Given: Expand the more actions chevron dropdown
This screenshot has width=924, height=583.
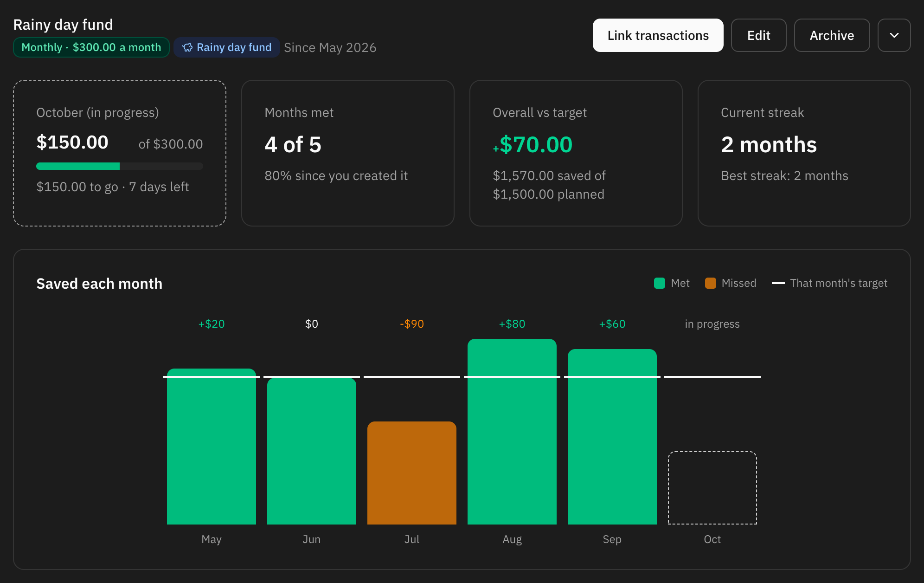Looking at the screenshot, I should [894, 35].
